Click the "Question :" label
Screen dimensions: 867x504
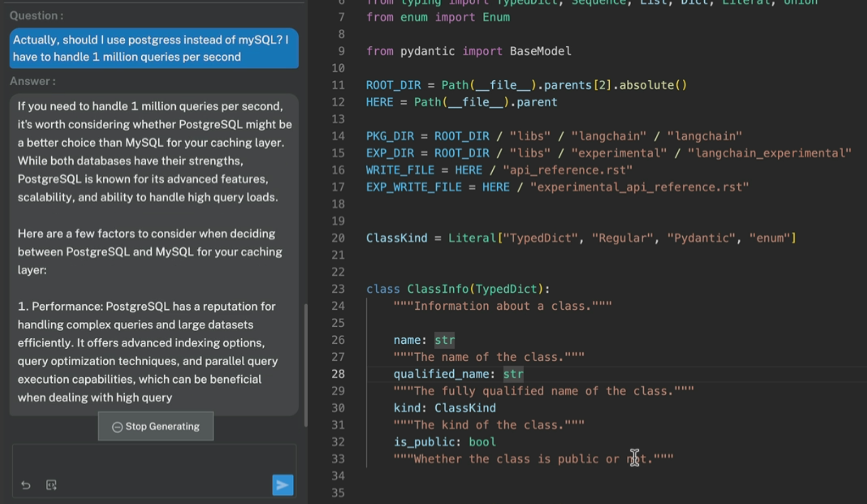click(x=37, y=16)
